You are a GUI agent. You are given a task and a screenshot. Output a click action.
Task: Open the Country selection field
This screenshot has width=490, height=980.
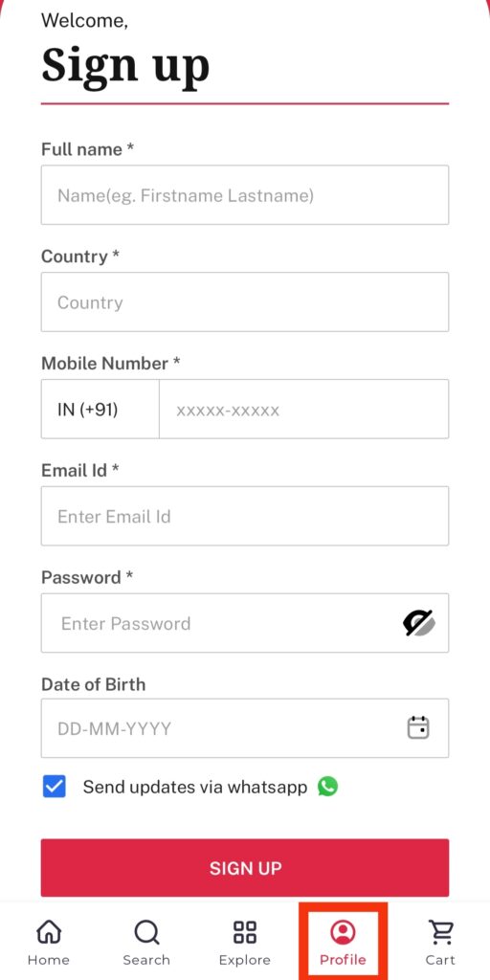245,301
